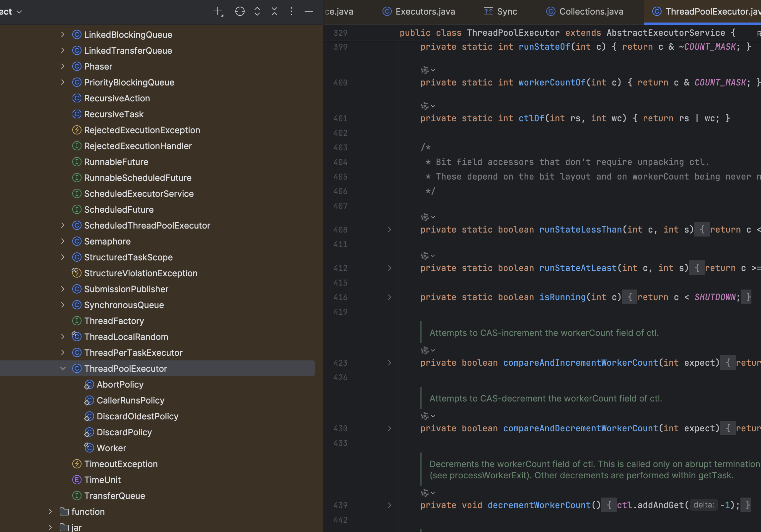Screen dimensions: 761x532
Task: Click the expand all tree icon
Action: pyautogui.click(x=257, y=12)
